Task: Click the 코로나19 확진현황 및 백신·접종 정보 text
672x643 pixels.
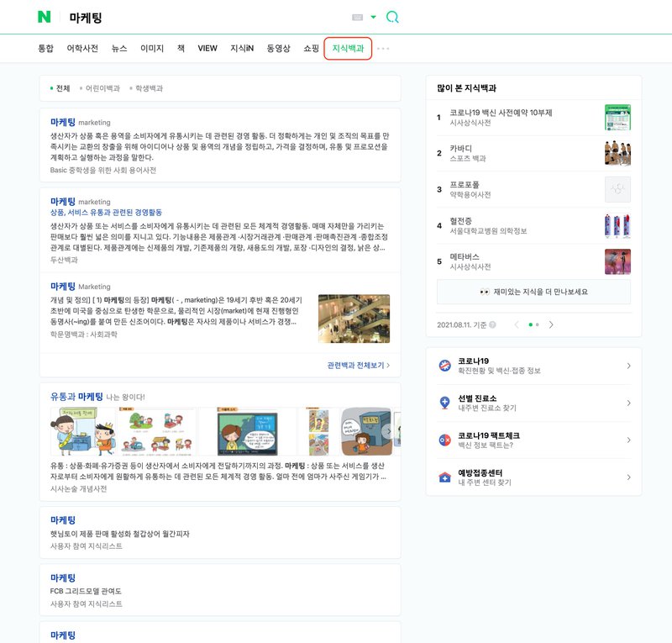Action: (x=499, y=371)
